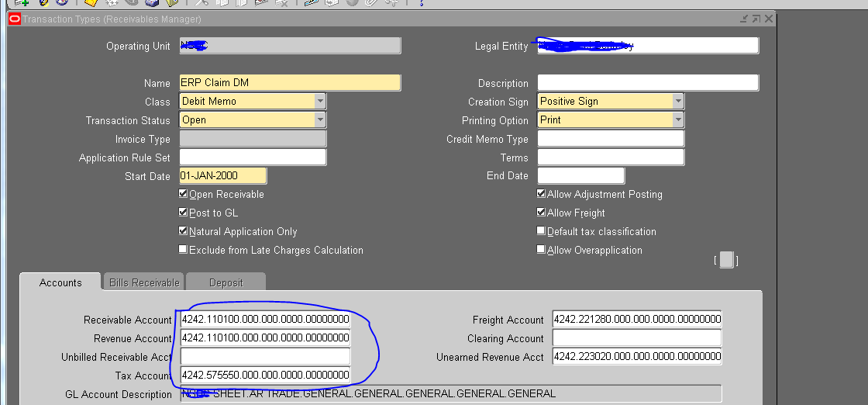The width and height of the screenshot is (868, 405).
Task: Click the Operating Unit field
Action: 290,46
